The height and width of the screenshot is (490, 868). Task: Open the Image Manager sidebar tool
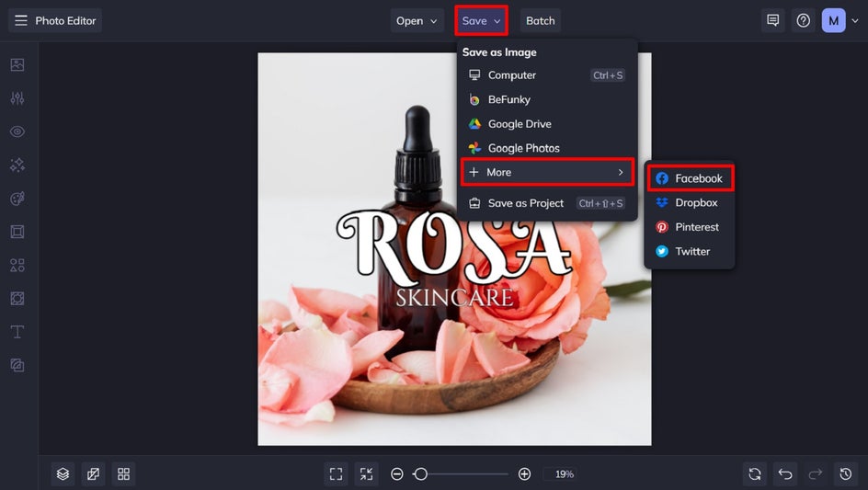click(x=17, y=64)
